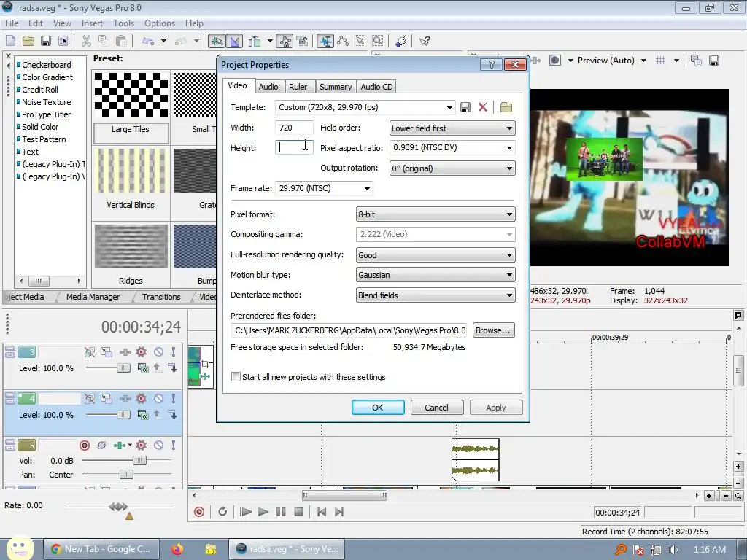Image resolution: width=747 pixels, height=560 pixels.
Task: Toggle Automatic Crossfades in the toolbar
Action: 234,41
